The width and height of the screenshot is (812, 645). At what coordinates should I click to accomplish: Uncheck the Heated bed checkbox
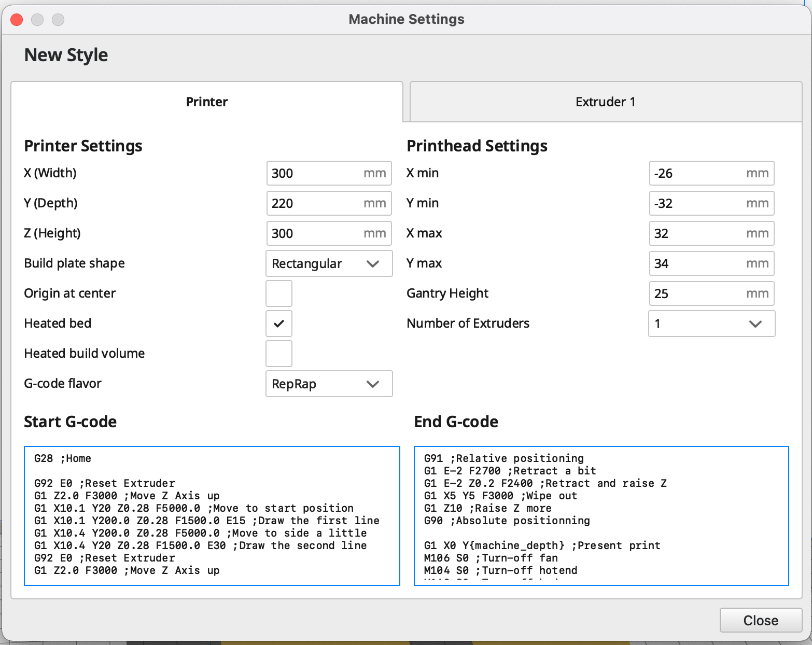pyautogui.click(x=279, y=324)
